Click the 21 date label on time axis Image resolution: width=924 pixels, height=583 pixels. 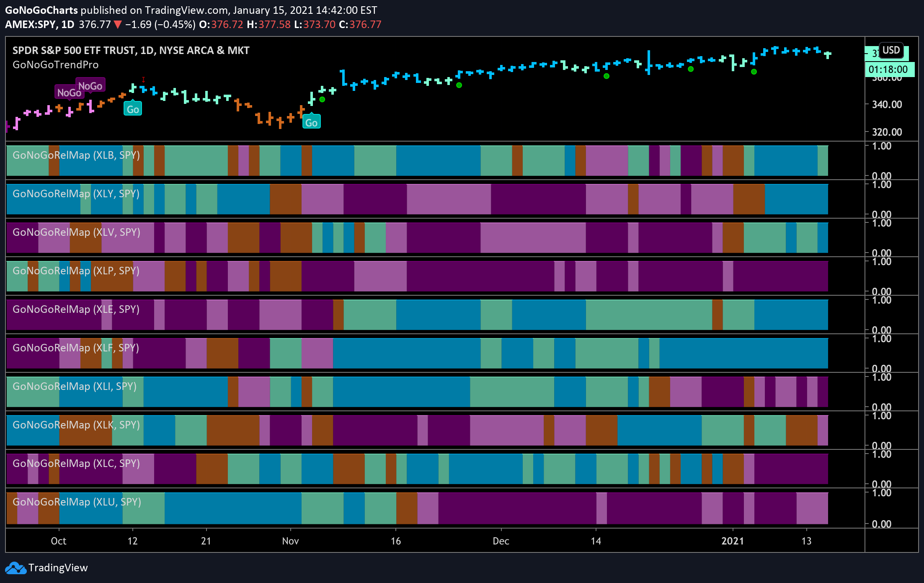[206, 541]
